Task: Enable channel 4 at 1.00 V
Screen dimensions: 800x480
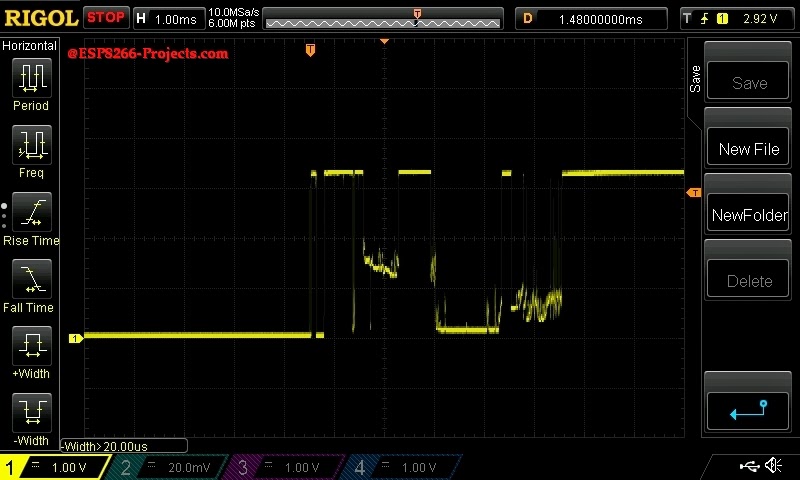Action: tap(403, 467)
